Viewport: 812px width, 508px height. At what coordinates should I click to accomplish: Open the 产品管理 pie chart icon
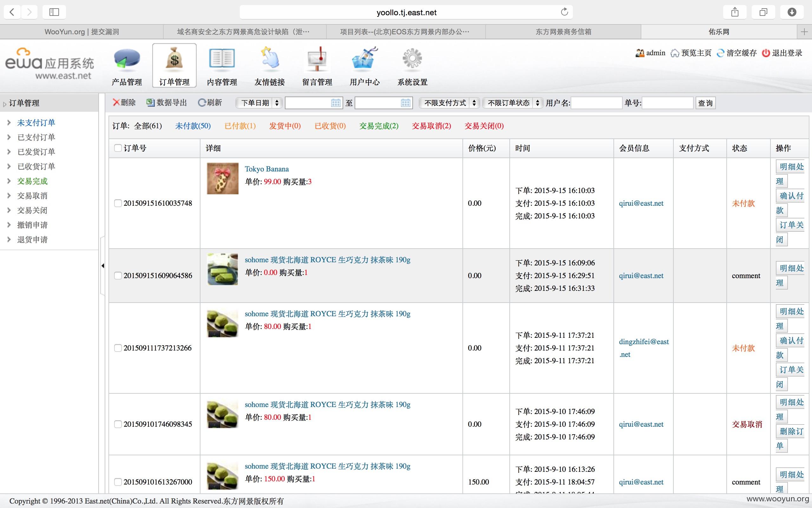point(127,59)
